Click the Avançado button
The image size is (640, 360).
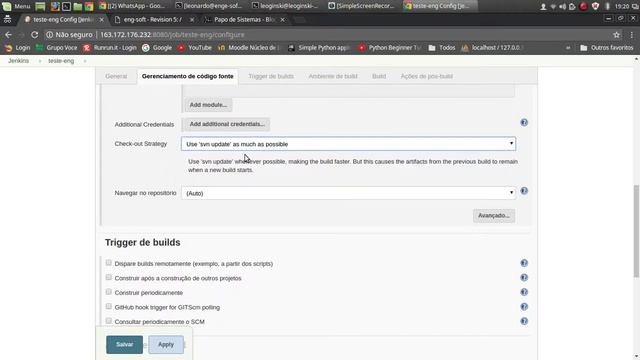click(494, 216)
